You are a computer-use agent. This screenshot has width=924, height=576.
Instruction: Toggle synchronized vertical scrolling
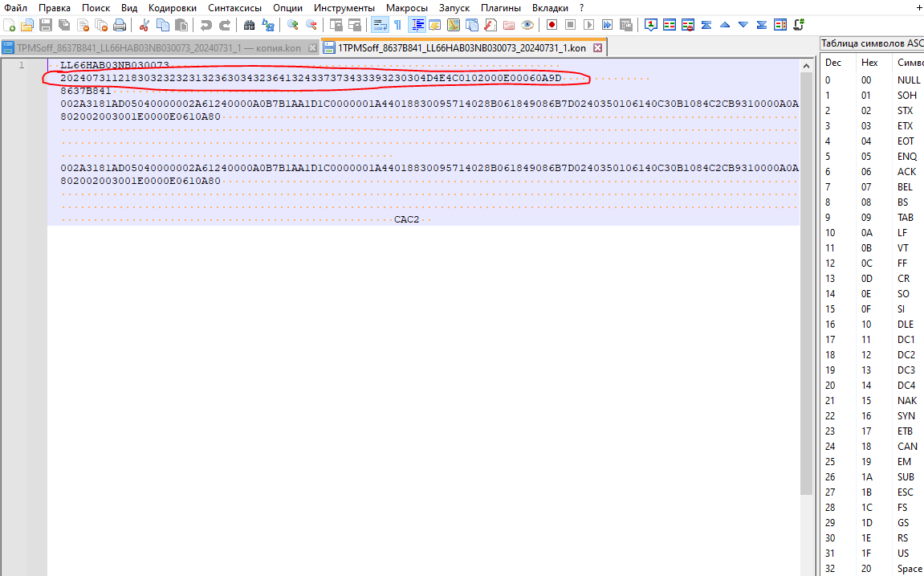click(x=336, y=25)
